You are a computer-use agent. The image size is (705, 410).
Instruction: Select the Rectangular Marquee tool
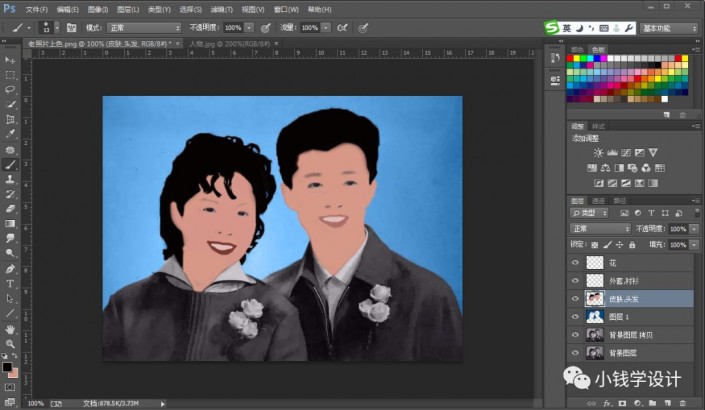[x=10, y=75]
